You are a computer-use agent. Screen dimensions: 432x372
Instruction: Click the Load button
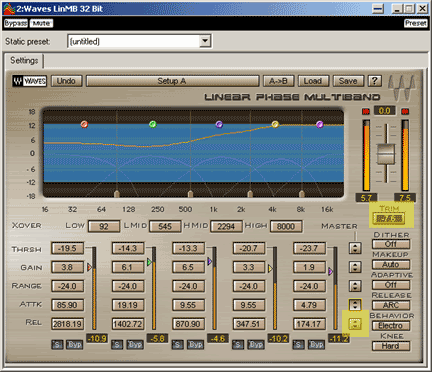(313, 81)
